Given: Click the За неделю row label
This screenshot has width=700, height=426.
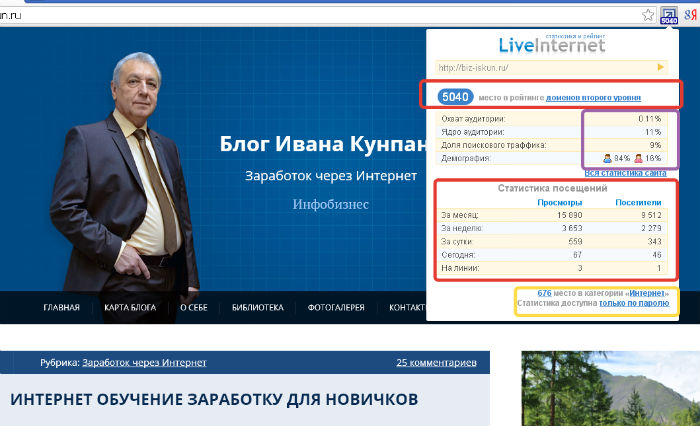Looking at the screenshot, I should [462, 228].
